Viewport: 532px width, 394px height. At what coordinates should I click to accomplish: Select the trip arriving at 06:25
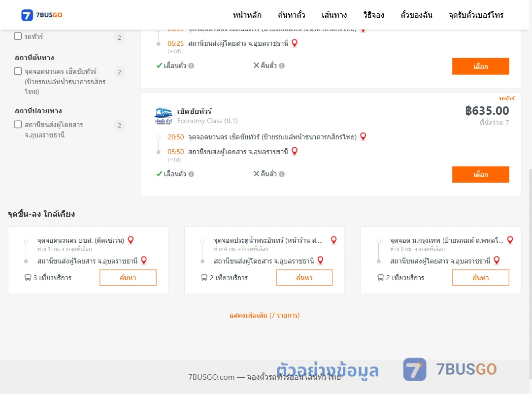(x=480, y=66)
